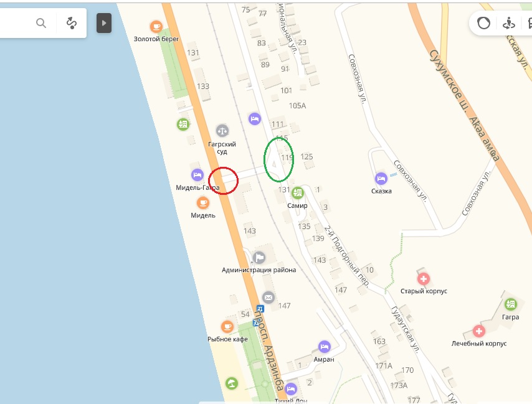Open the Гагра marker near Лечебный корпус
The width and height of the screenshot is (532, 404).
pyautogui.click(x=510, y=304)
